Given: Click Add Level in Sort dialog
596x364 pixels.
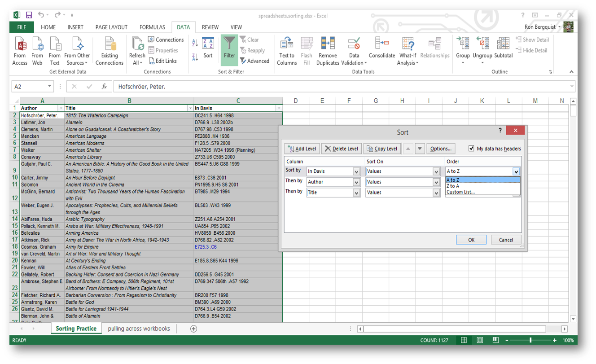Looking at the screenshot, I should coord(302,149).
